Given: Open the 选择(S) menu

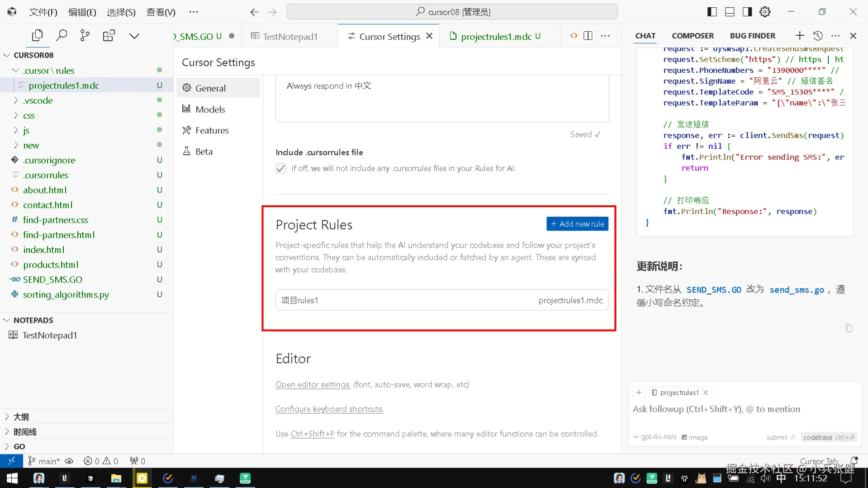Looking at the screenshot, I should [x=121, y=12].
